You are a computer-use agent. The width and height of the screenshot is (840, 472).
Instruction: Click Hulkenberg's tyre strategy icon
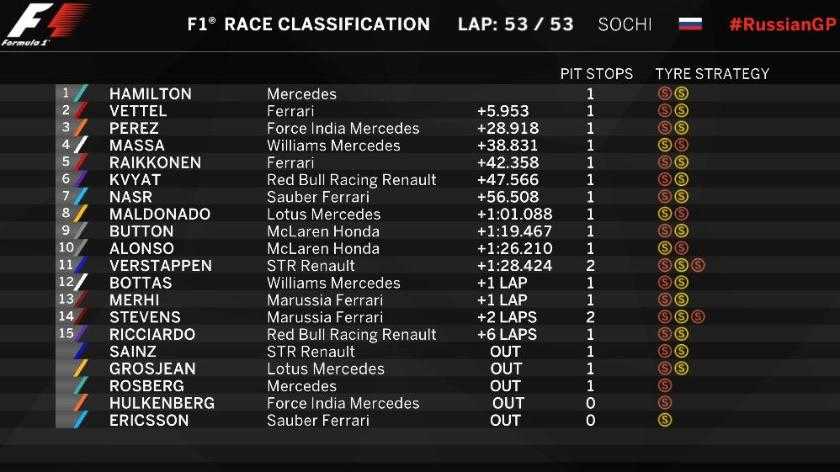click(665, 403)
